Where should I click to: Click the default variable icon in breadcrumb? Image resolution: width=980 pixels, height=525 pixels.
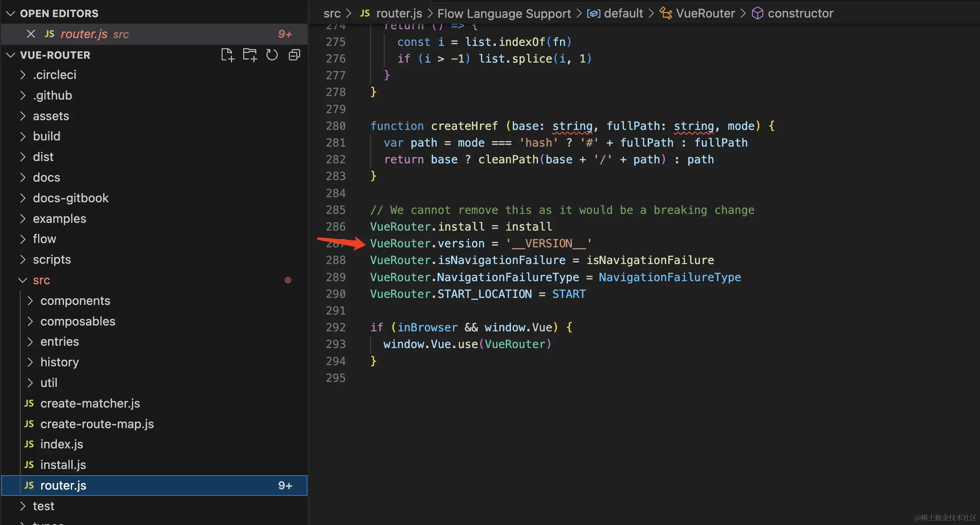click(594, 13)
